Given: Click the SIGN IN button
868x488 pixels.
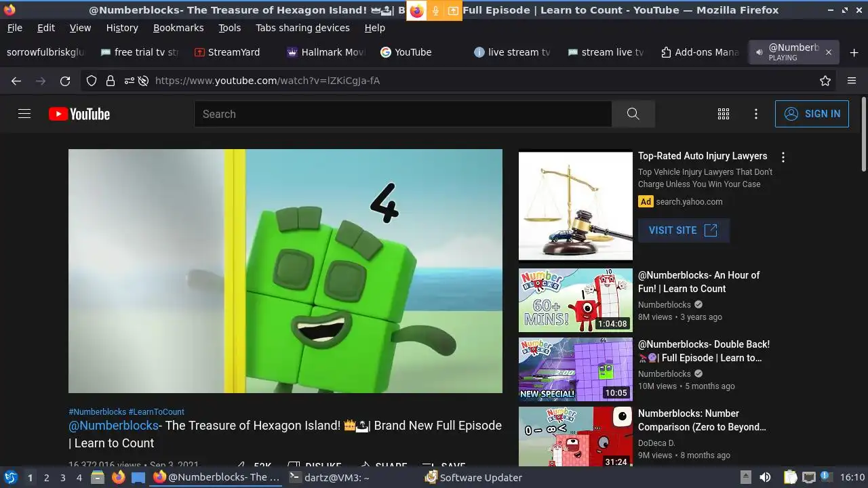Looking at the screenshot, I should pos(812,114).
